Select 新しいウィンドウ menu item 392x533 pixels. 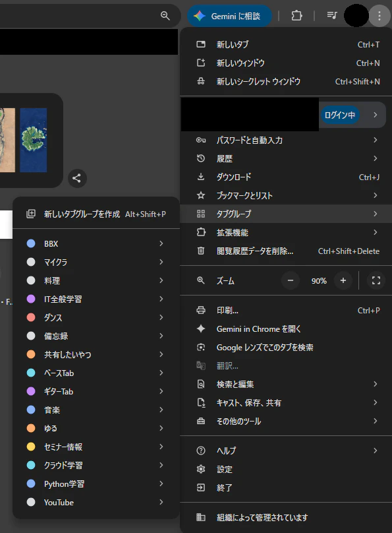pyautogui.click(x=286, y=63)
